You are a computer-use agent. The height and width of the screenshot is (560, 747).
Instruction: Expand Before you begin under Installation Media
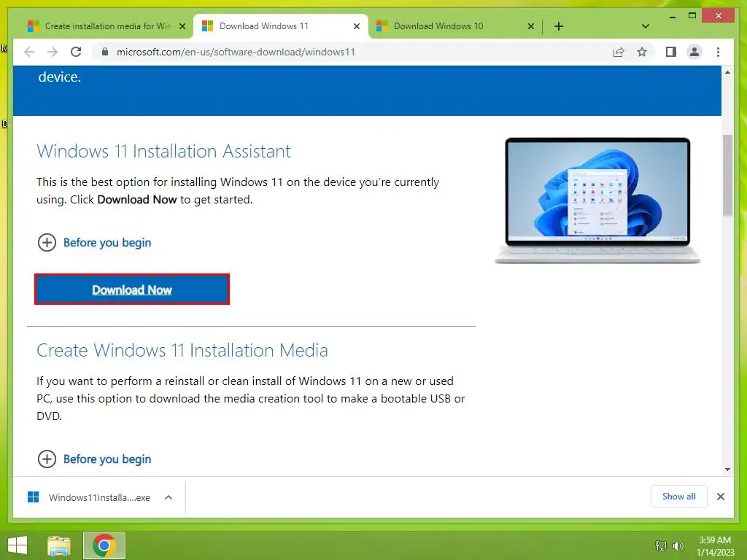coord(94,459)
